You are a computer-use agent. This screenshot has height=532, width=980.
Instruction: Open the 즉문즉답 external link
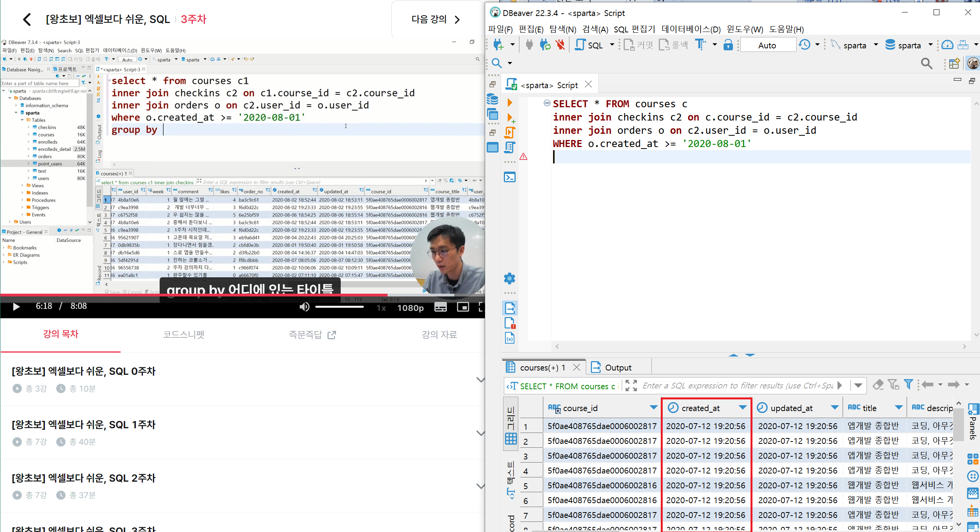tap(312, 335)
